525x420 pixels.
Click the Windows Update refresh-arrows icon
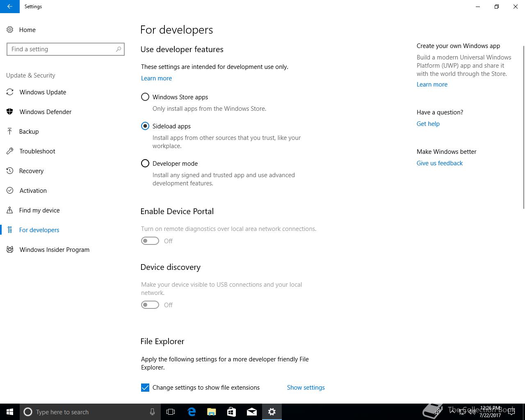coord(10,92)
